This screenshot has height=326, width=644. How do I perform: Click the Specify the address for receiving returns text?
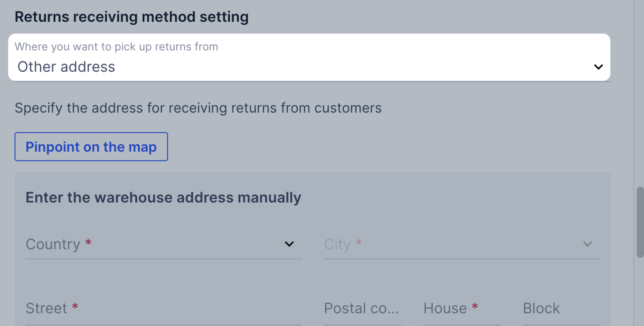(x=198, y=108)
